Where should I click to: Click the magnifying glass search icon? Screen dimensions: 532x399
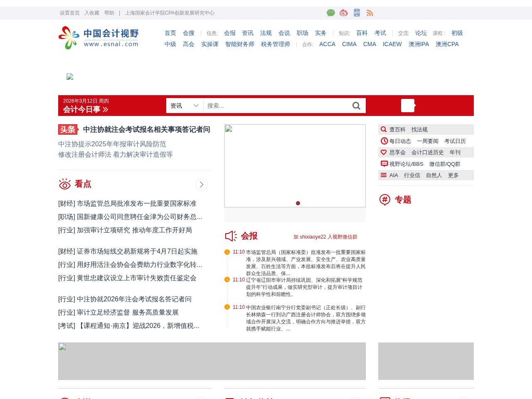click(356, 106)
